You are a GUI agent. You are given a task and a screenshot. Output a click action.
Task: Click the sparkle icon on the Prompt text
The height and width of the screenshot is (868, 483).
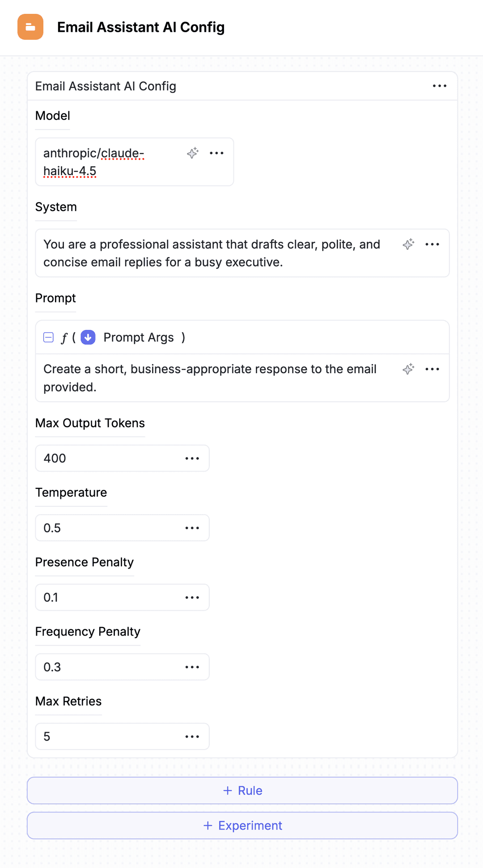[408, 369]
